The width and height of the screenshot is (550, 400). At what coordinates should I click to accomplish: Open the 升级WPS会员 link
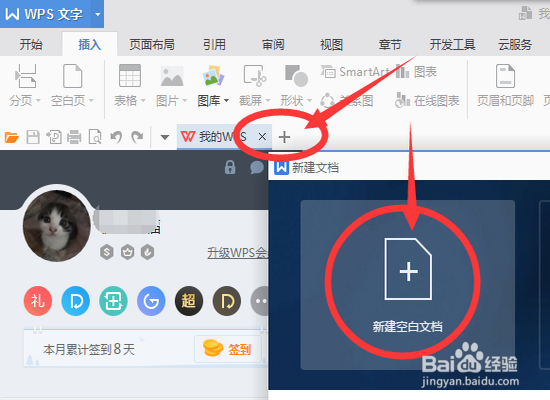(x=237, y=253)
